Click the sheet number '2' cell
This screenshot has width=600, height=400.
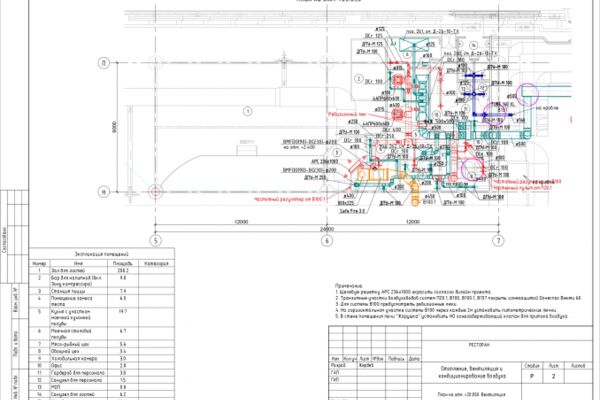(553, 376)
